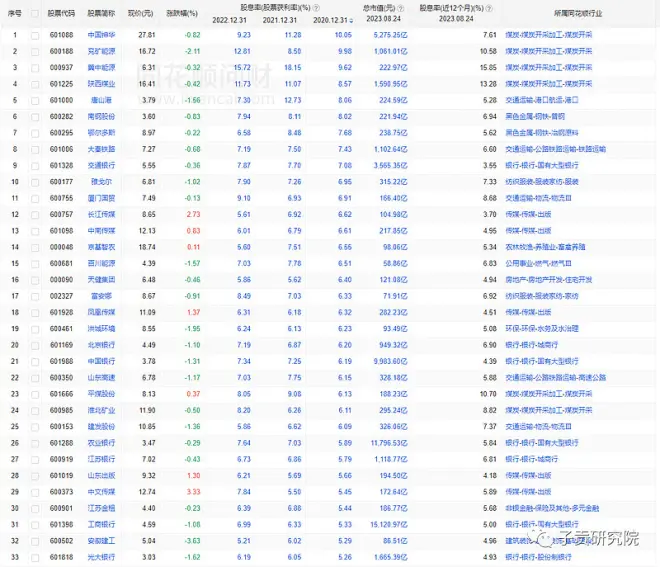Tick the checkbox for row 1 中国神华
This screenshot has width=660, height=567.
pos(35,34)
